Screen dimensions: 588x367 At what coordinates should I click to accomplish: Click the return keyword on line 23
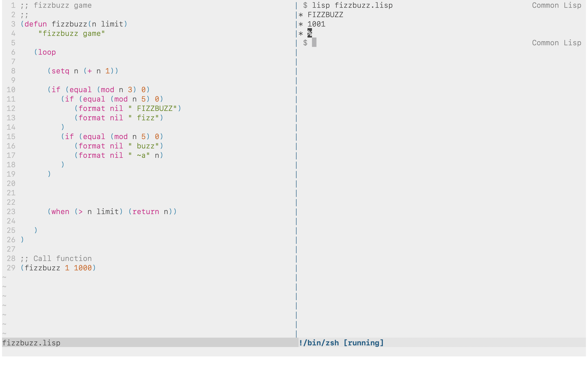(146, 212)
